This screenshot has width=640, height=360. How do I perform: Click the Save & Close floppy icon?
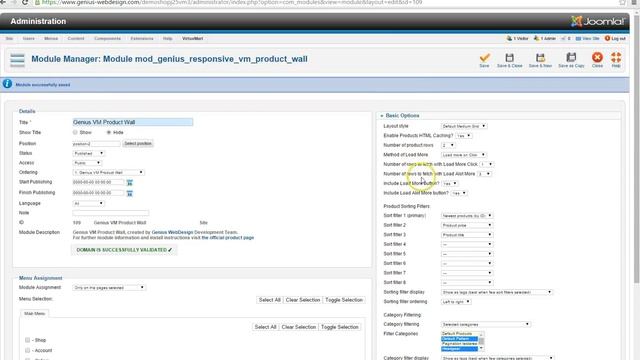point(509,58)
